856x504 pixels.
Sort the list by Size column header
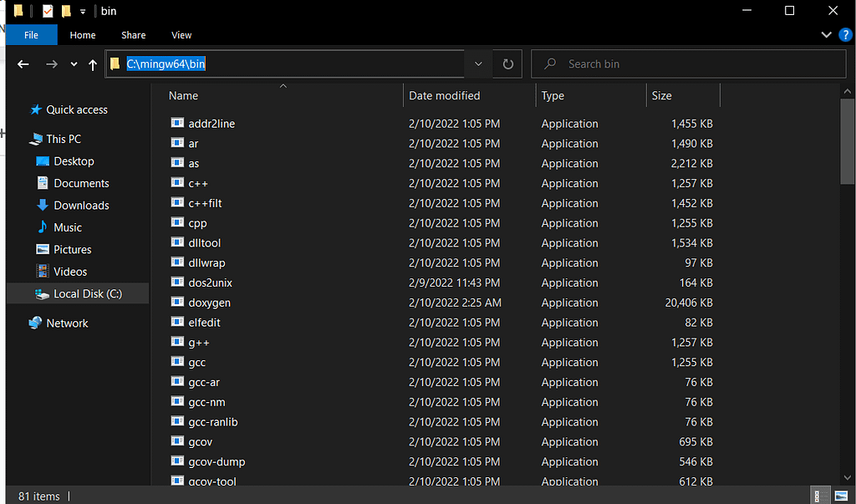click(662, 96)
